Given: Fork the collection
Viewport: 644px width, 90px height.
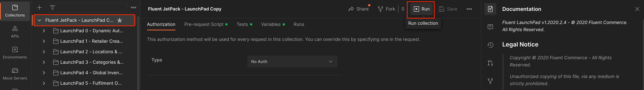Looking at the screenshot, I should point(386,9).
